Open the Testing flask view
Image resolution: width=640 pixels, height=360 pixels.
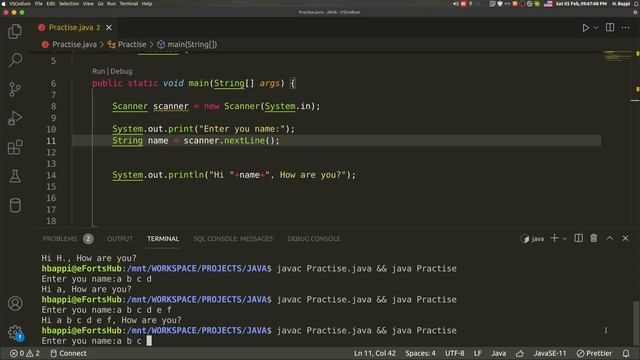click(x=15, y=176)
